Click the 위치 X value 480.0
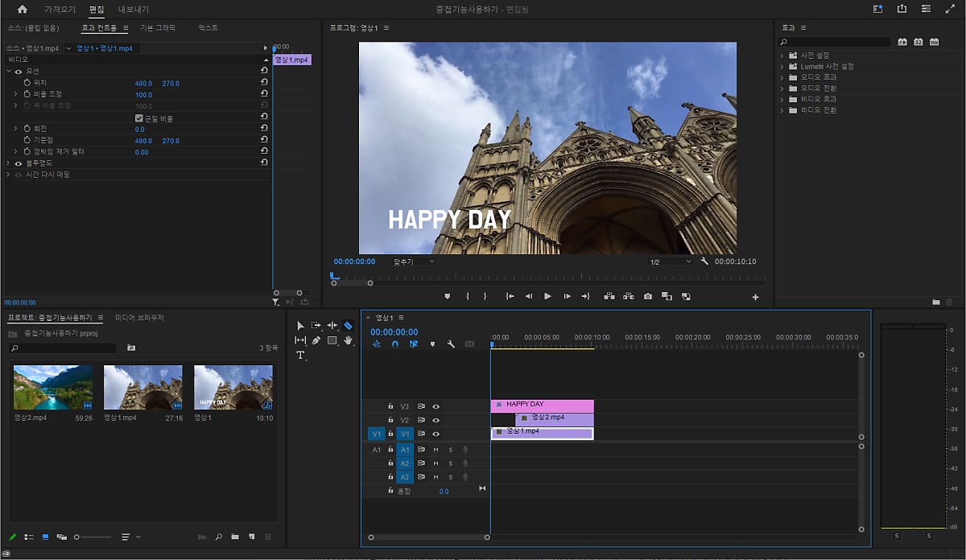 point(143,84)
